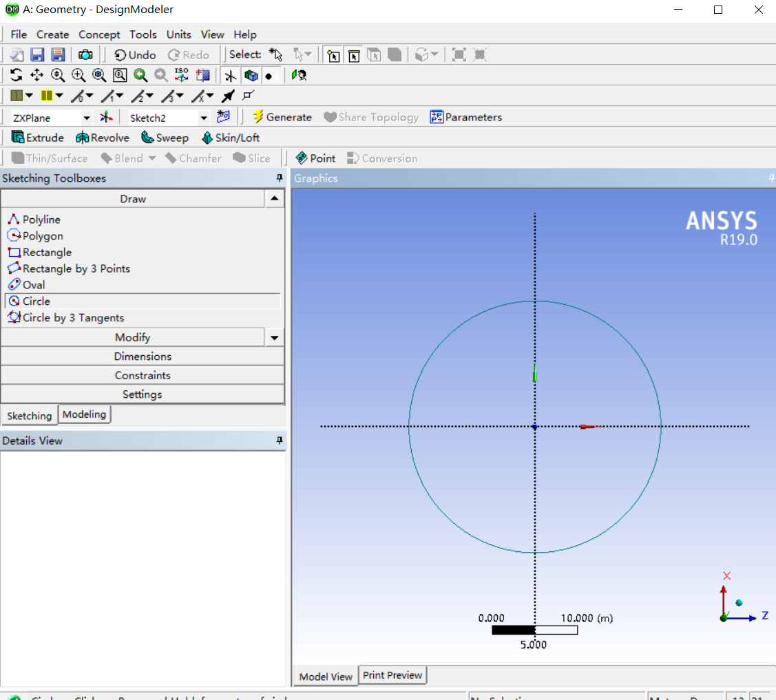The image size is (776, 700).
Task: Switch to the Print Preview tab
Action: pos(392,675)
